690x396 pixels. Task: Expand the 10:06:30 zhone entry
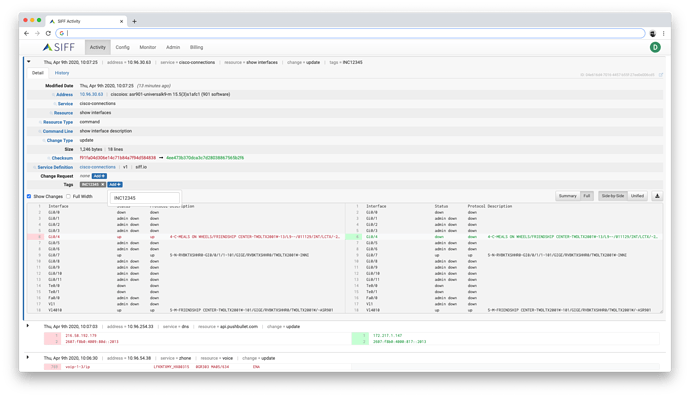28,357
